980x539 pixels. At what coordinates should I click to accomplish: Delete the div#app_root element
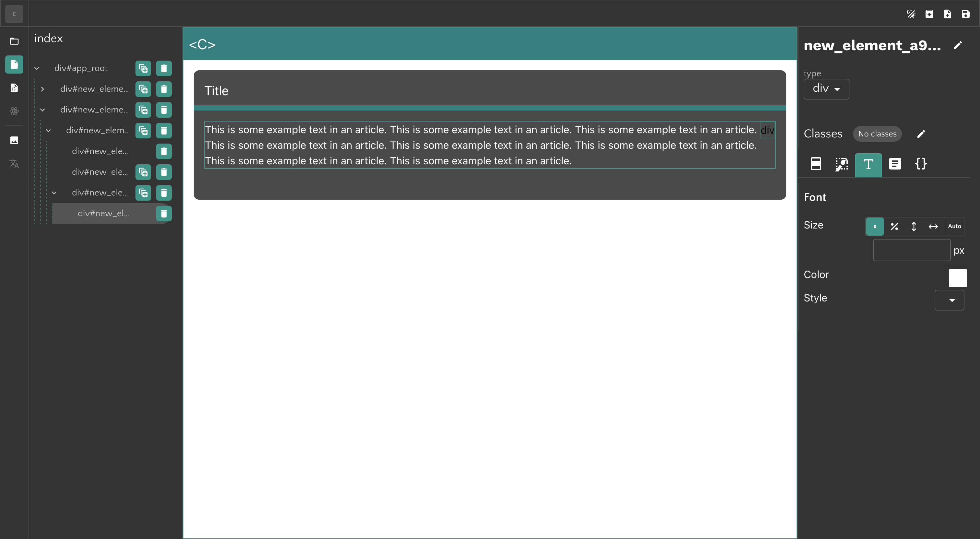click(x=164, y=68)
